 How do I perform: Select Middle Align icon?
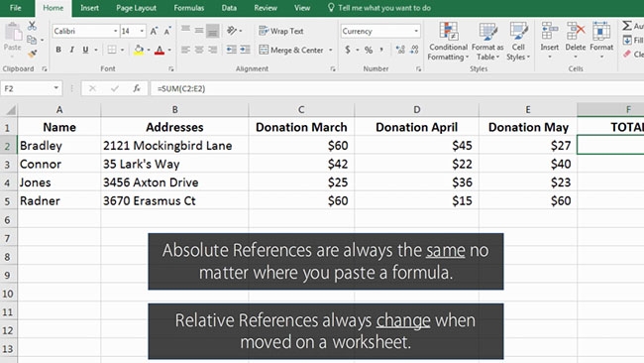199,31
